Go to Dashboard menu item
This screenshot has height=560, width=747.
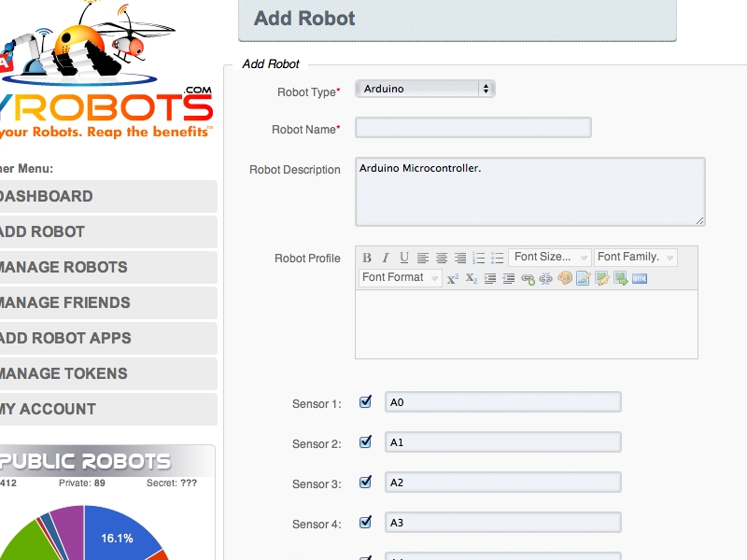(x=108, y=196)
